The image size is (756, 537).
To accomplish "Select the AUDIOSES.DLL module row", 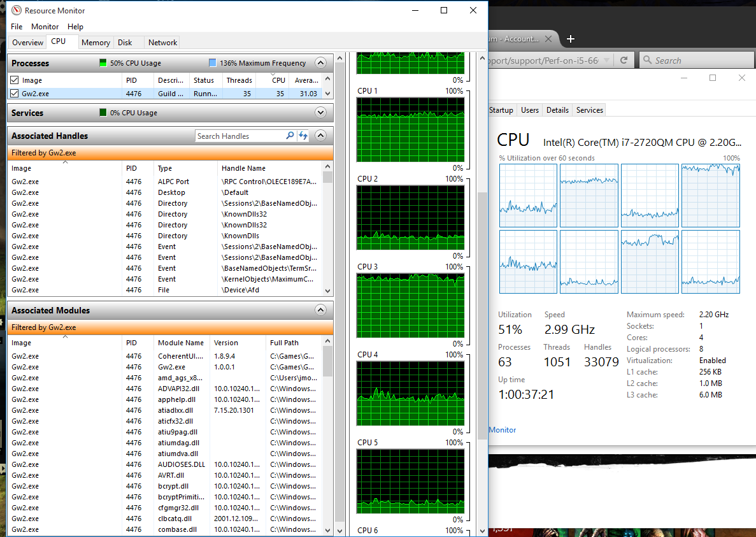I will point(166,464).
